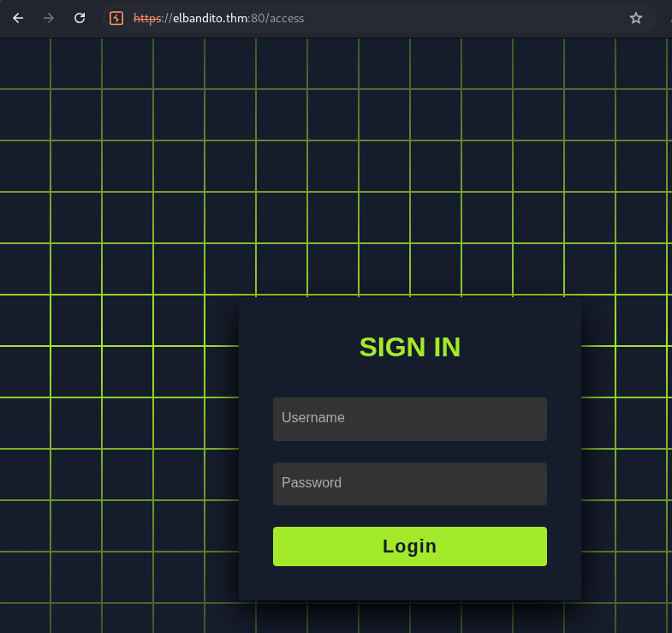Open the insecure connection warning icon
Screen dimensions: 672x633
[116, 18]
